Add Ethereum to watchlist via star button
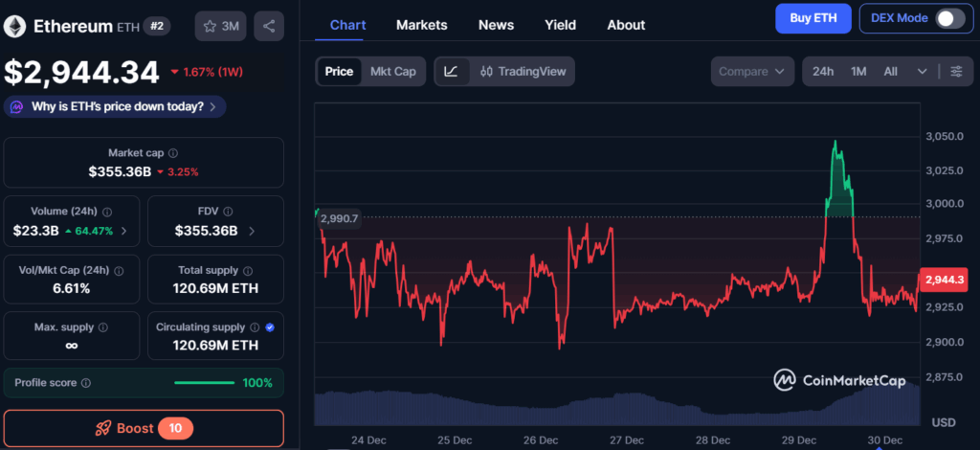This screenshot has height=450, width=980. (219, 26)
